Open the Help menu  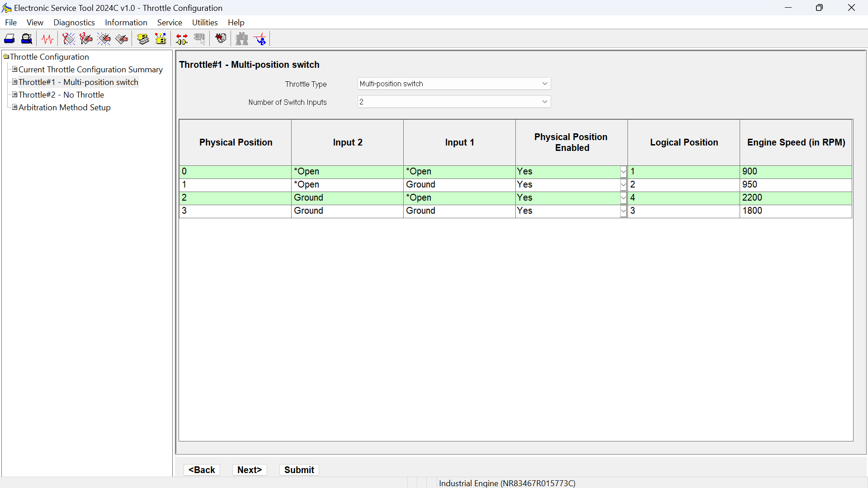coord(236,23)
